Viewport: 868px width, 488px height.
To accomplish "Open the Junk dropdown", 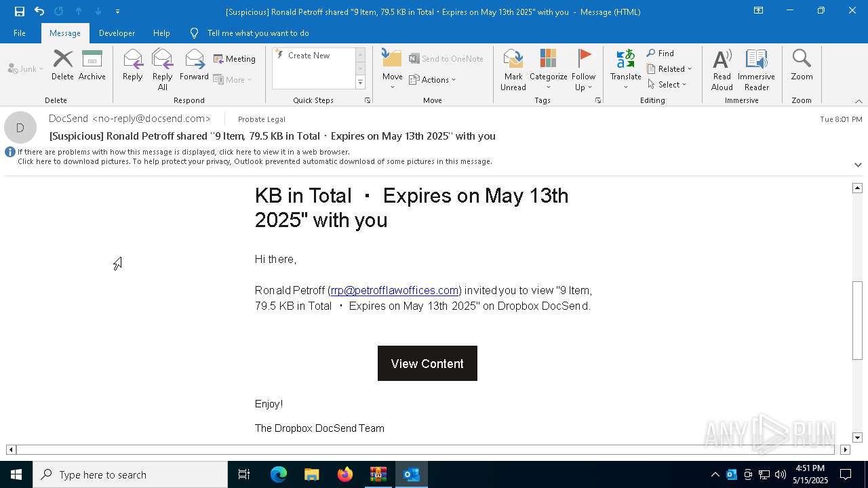I will coord(26,68).
